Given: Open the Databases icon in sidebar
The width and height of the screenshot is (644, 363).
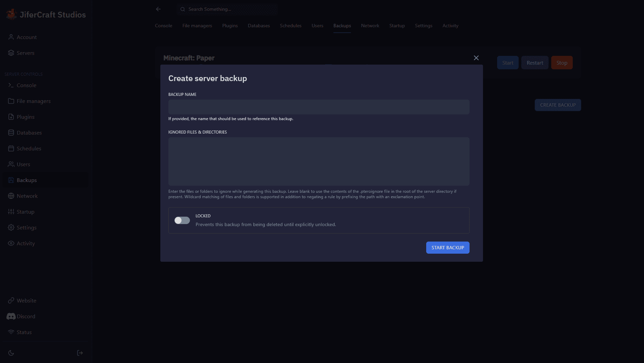Looking at the screenshot, I should tap(11, 133).
